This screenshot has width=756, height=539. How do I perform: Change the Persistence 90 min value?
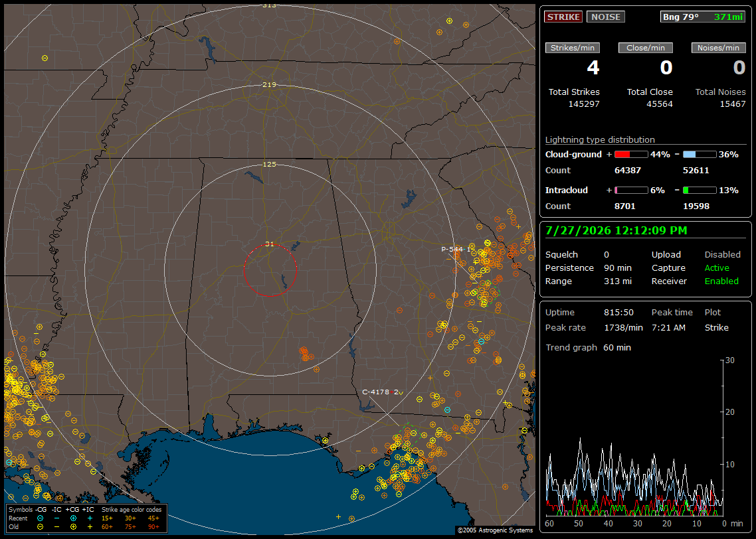click(x=618, y=268)
